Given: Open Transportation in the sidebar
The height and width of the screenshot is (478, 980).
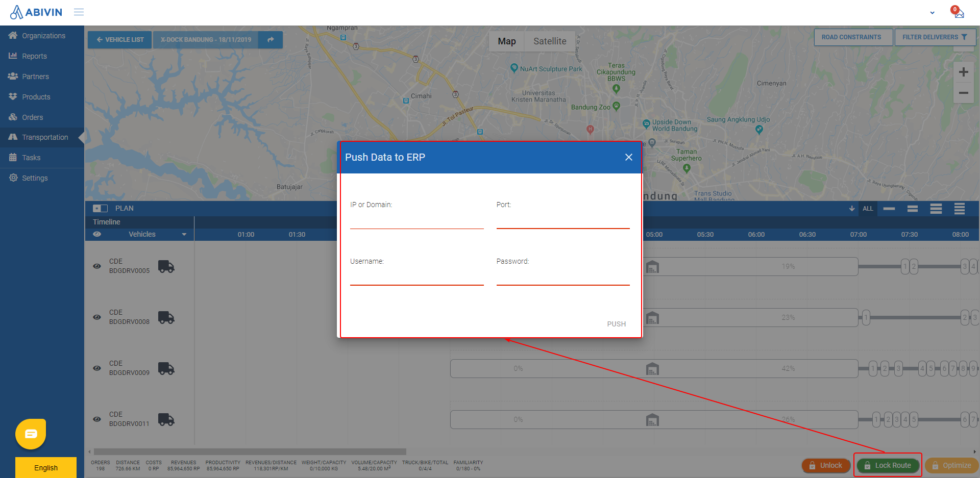Looking at the screenshot, I should point(42,137).
